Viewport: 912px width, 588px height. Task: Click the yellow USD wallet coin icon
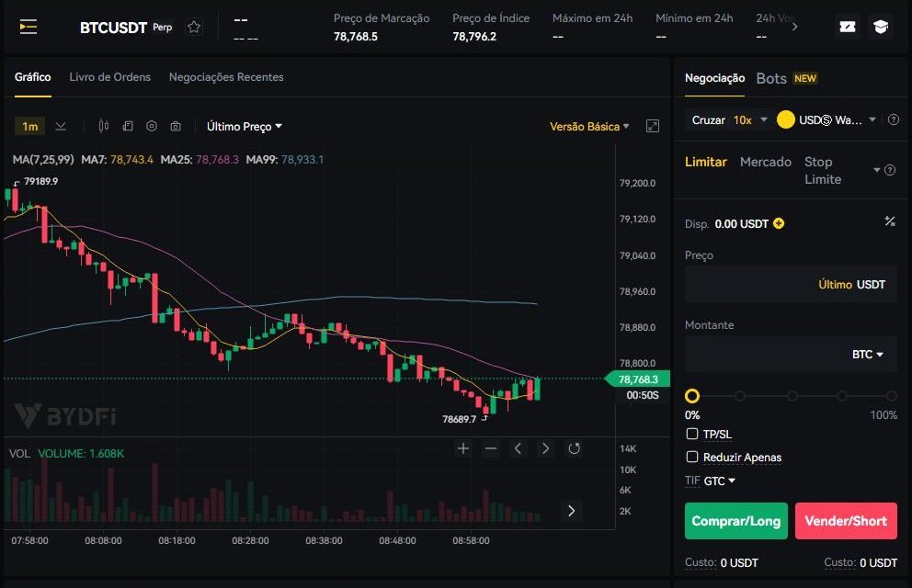point(786,119)
